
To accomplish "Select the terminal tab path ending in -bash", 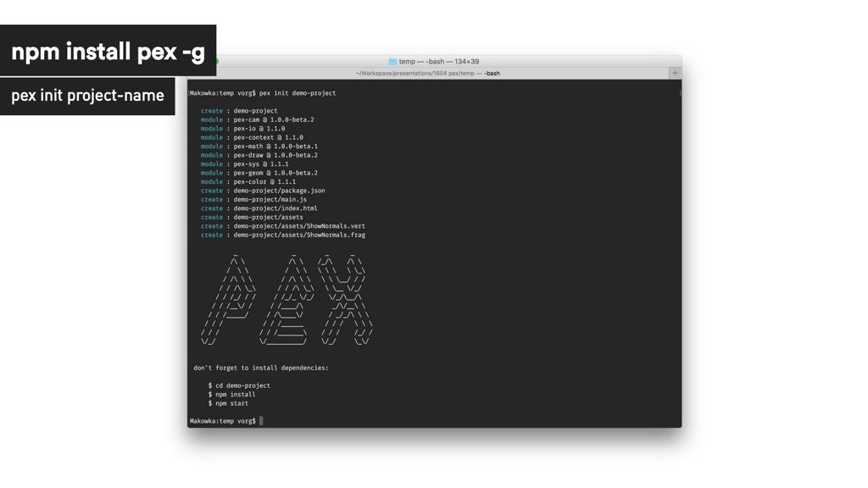I will 427,73.
